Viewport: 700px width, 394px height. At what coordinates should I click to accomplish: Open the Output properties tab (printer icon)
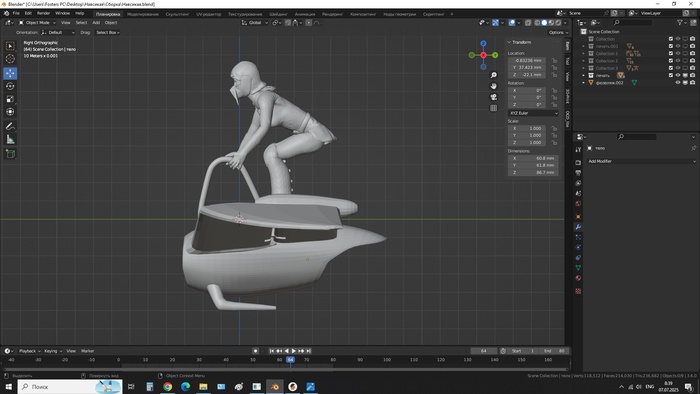(x=578, y=173)
